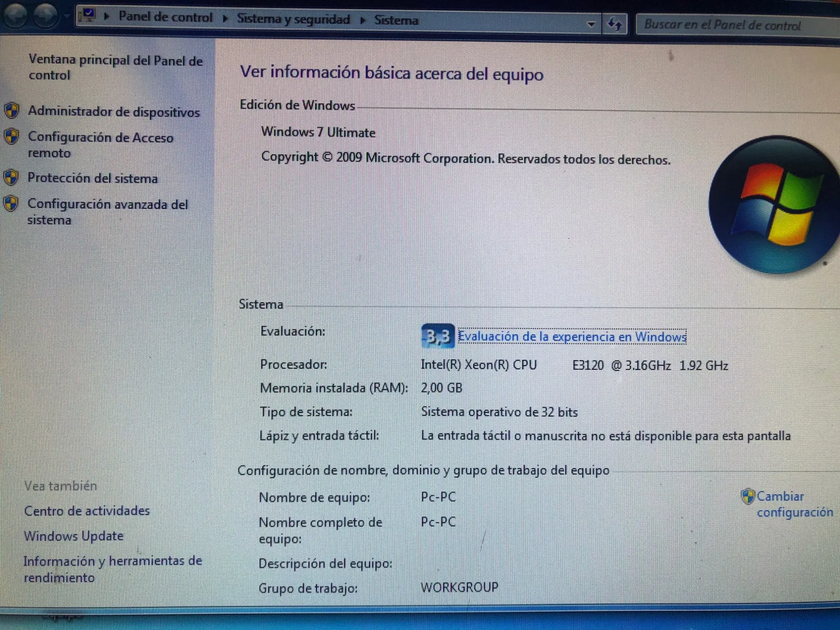Viewport: 840px width, 630px height.
Task: Go back with the Back arrow button
Action: tap(16, 16)
